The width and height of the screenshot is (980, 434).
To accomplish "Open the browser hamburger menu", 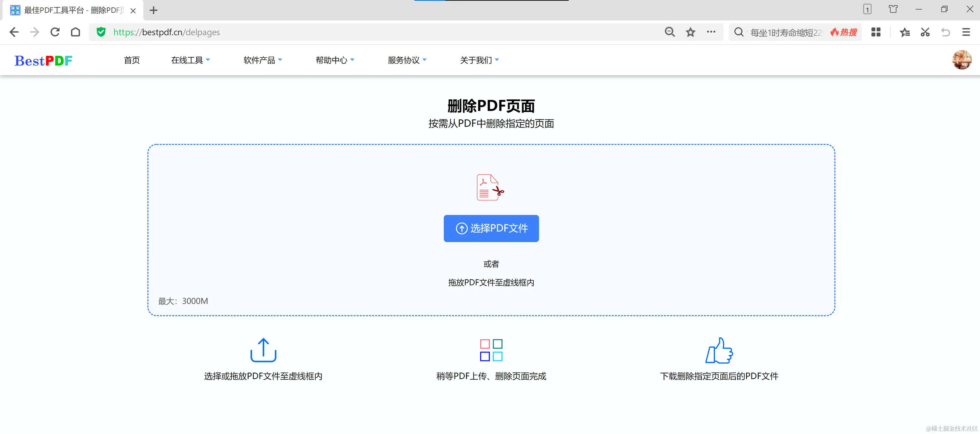I will tap(966, 32).
